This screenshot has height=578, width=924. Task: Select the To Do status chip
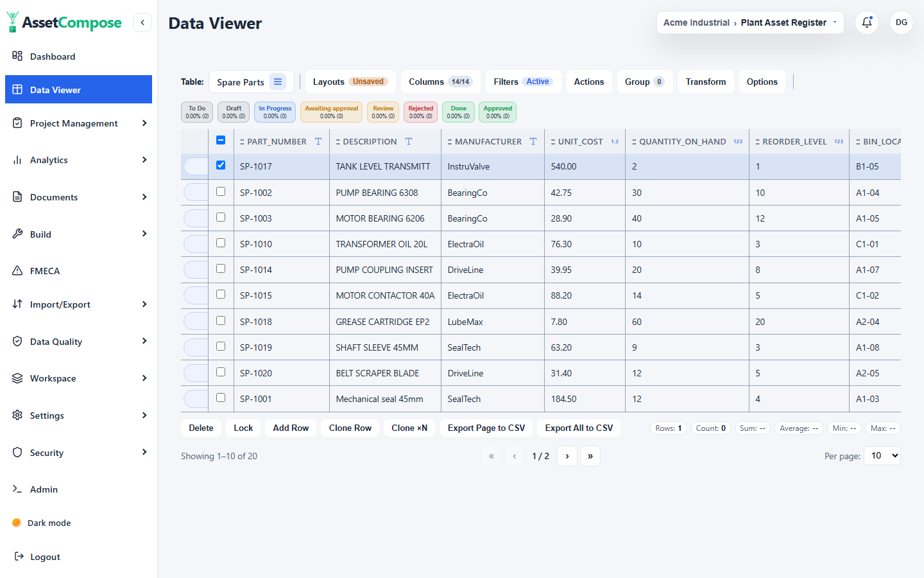(x=197, y=112)
